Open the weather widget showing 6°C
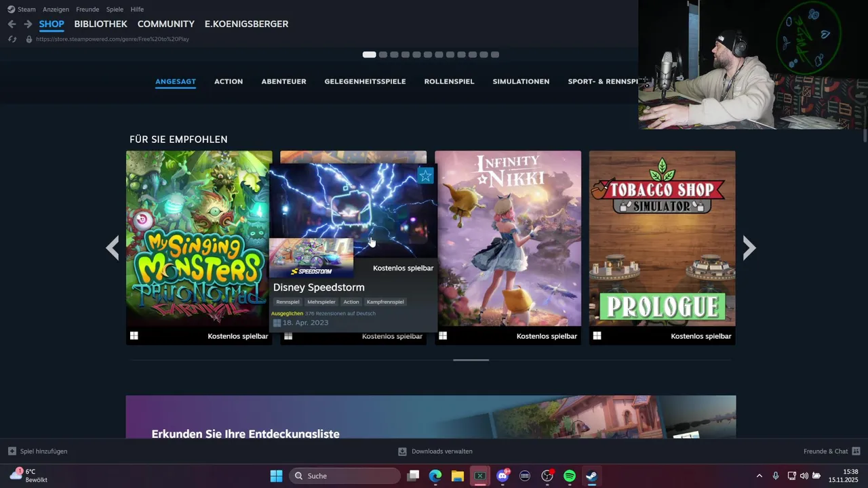The height and width of the screenshot is (488, 868). click(x=28, y=476)
